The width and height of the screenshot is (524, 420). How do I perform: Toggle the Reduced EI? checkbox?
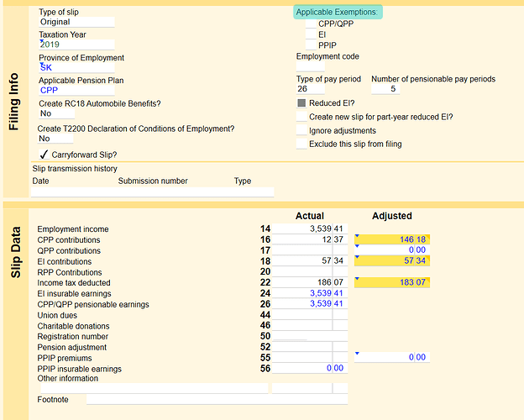(x=301, y=103)
